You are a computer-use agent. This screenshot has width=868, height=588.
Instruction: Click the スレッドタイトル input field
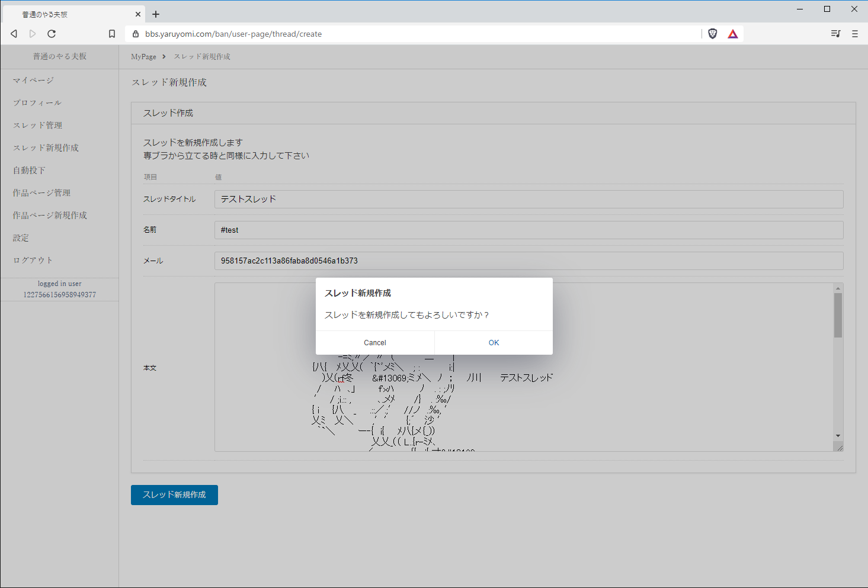click(x=529, y=200)
